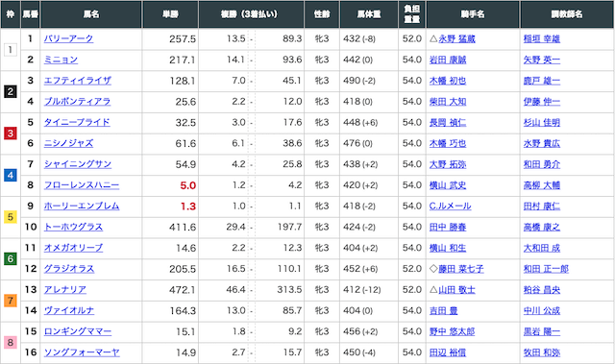Select win odds value 472.1
The image size is (615, 364).
tap(183, 290)
